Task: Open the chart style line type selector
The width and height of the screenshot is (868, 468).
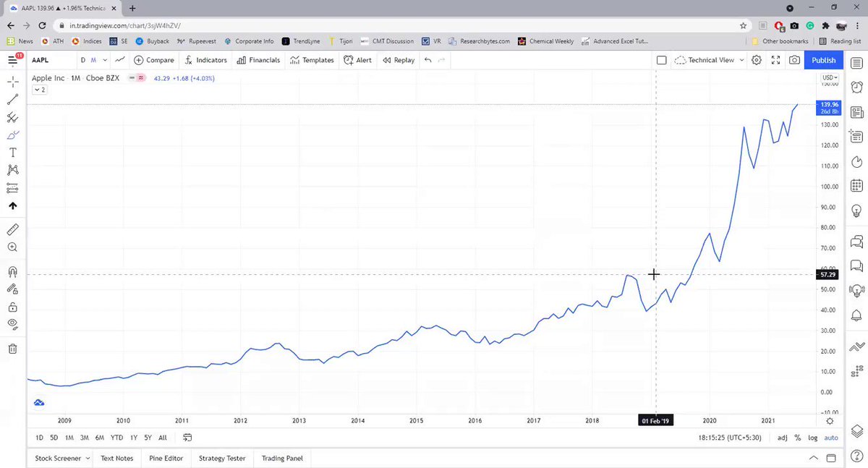Action: point(119,60)
